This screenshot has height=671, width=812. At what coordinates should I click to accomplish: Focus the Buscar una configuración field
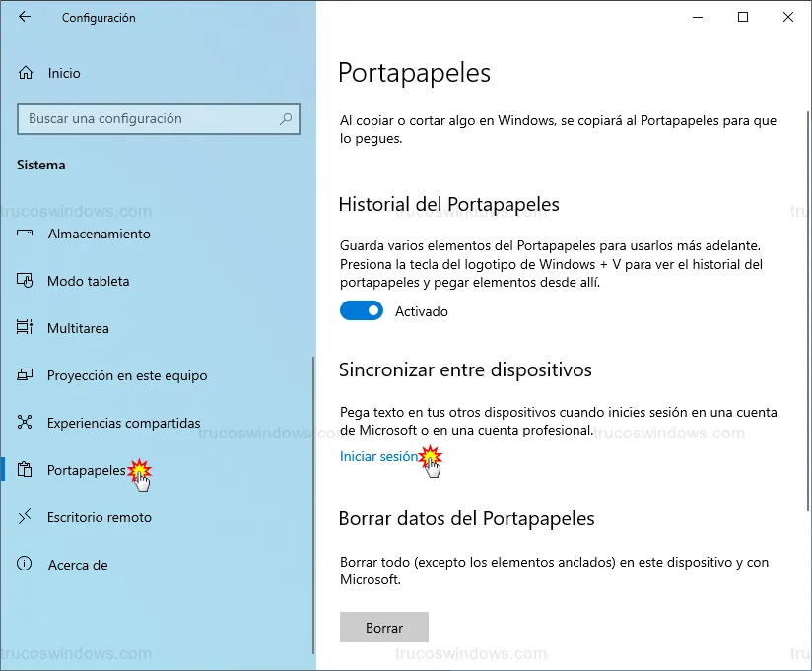coord(148,119)
